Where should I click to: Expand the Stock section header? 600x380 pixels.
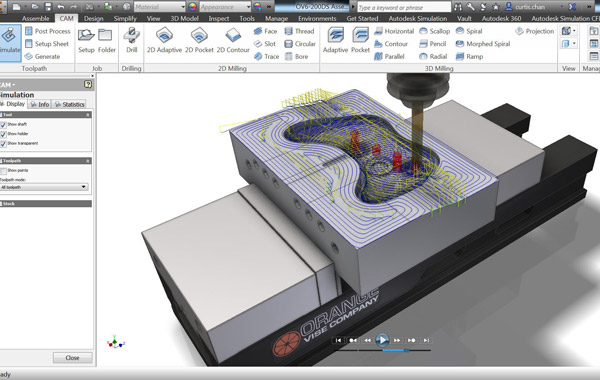(x=46, y=204)
